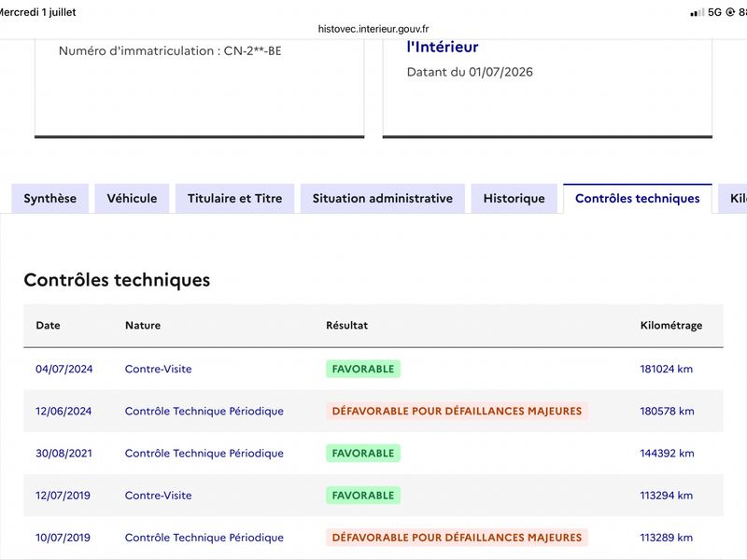Click the 113294 km mileage value
This screenshot has width=747, height=560.
click(666, 496)
